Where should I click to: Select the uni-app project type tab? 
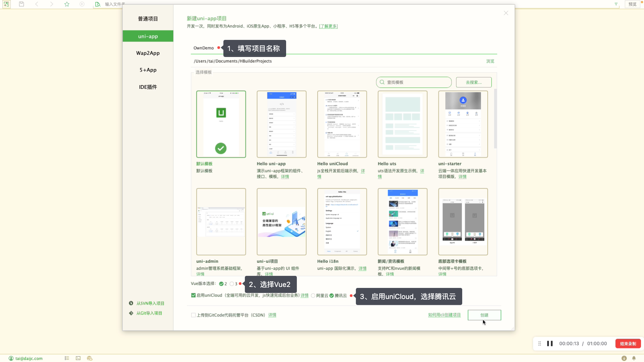[x=148, y=36]
